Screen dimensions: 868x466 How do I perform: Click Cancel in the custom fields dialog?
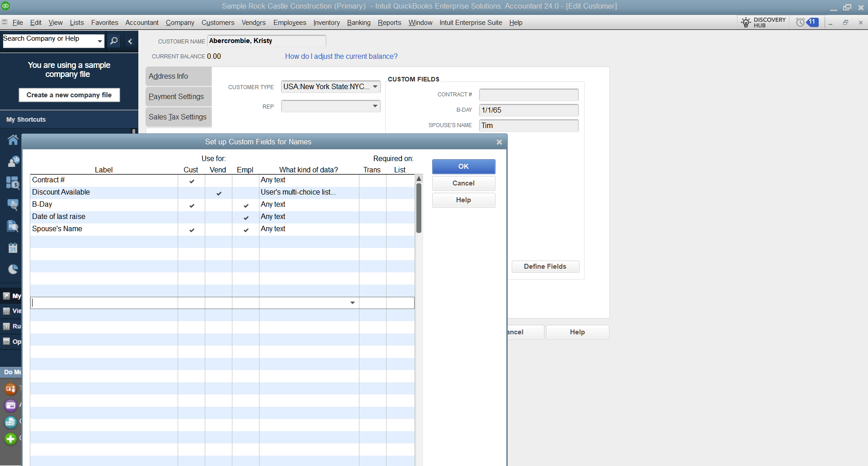(x=464, y=183)
